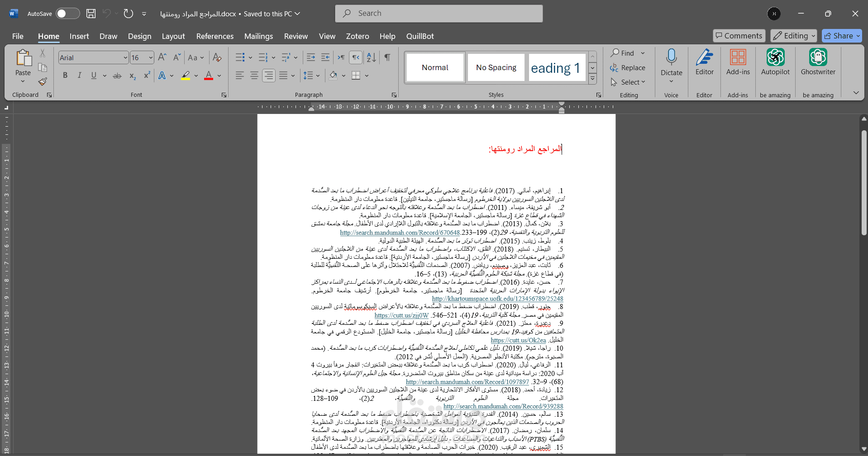Apply the red font color

pyautogui.click(x=209, y=76)
